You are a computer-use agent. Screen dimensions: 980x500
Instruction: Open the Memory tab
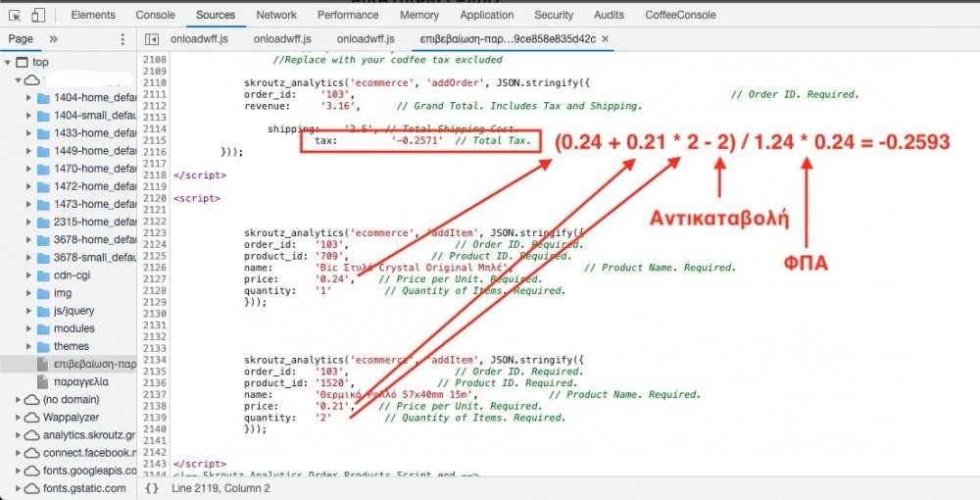pyautogui.click(x=418, y=15)
